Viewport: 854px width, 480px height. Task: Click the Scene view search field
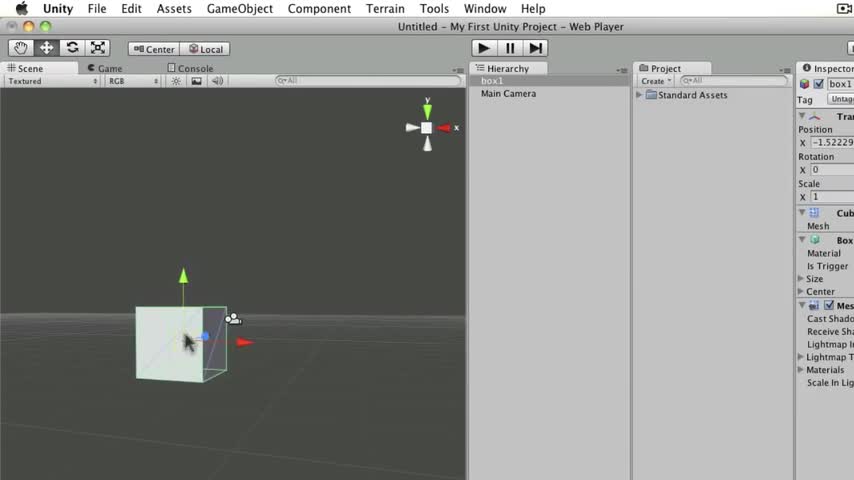point(368,81)
